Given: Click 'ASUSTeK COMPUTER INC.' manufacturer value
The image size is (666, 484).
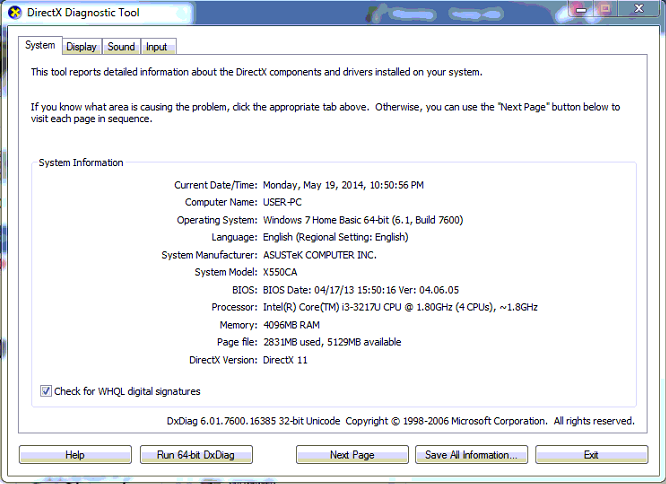Looking at the screenshot, I should (320, 255).
